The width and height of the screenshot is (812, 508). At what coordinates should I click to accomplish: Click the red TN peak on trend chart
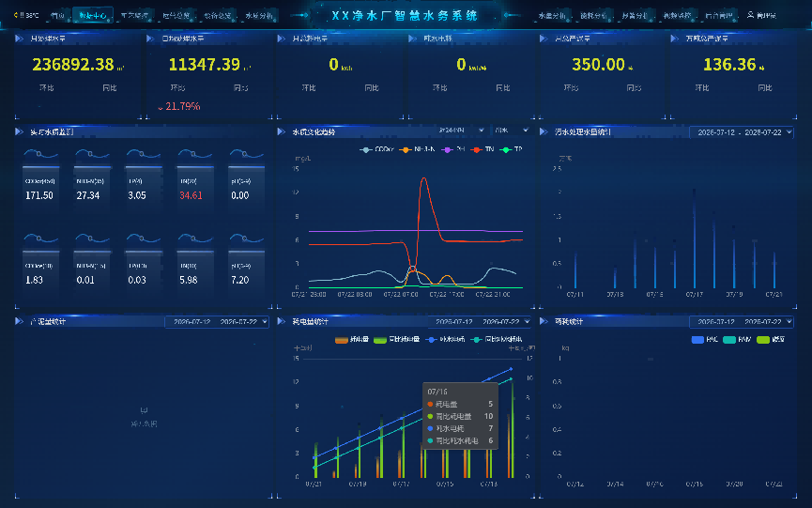[424, 179]
